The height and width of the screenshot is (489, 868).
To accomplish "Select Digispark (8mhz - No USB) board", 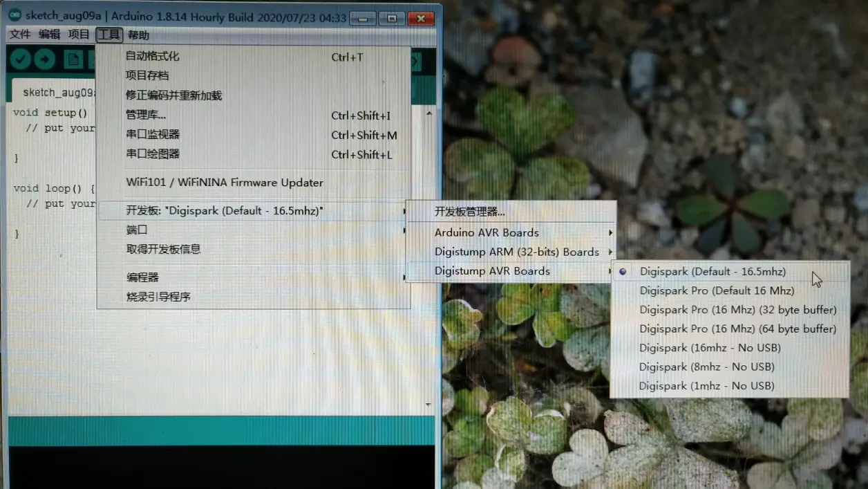I will (730, 367).
